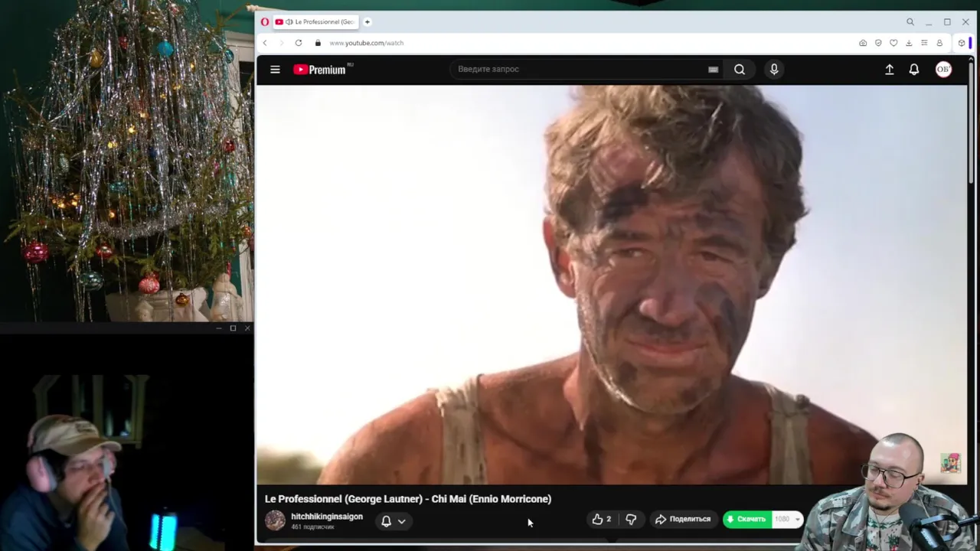Open YouTube notifications bell

click(x=914, y=70)
